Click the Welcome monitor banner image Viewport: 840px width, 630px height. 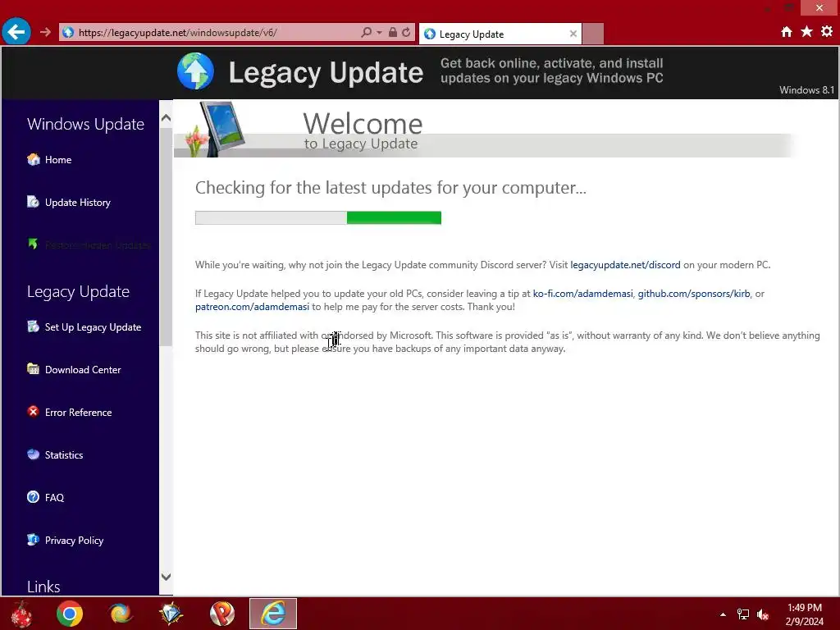click(216, 129)
